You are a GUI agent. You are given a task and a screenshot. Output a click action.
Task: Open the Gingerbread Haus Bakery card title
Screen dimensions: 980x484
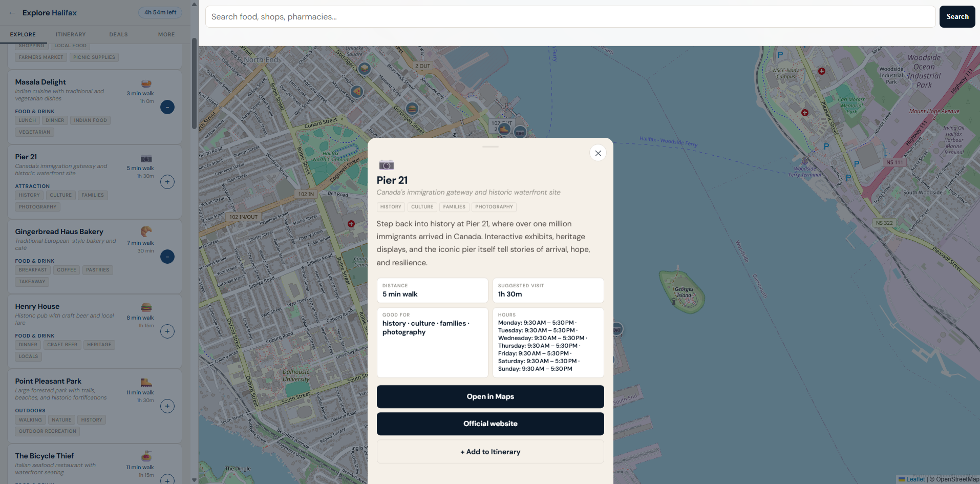pyautogui.click(x=59, y=232)
